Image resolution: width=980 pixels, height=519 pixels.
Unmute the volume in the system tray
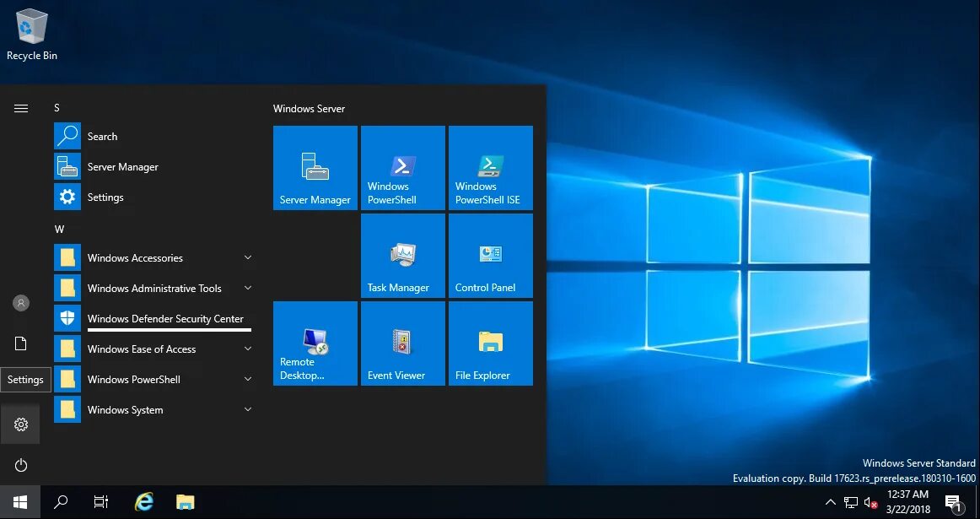pos(870,501)
